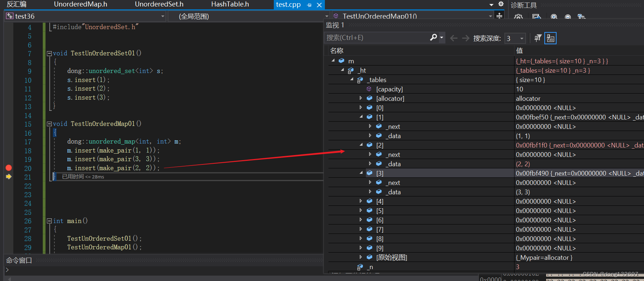Click line number 17 in the gutter
This screenshot has width=644, height=281.
(28, 142)
